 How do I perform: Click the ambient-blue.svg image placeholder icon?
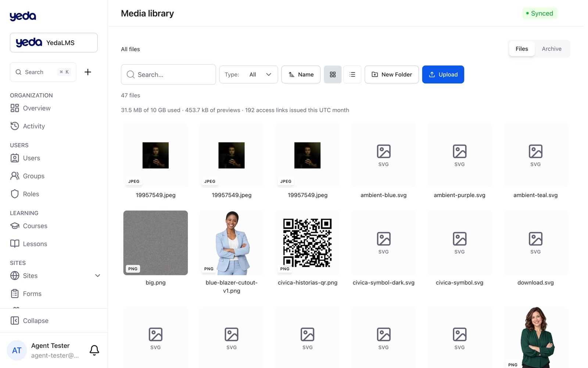[384, 151]
